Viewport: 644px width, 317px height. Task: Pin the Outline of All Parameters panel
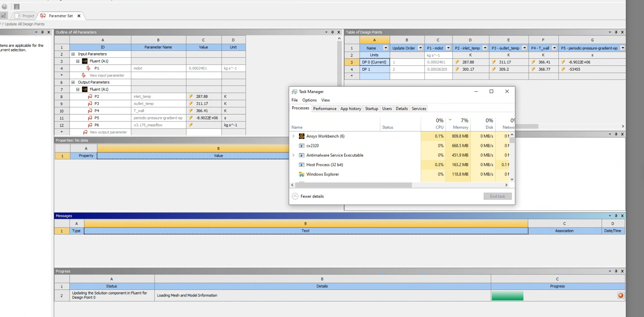pyautogui.click(x=332, y=32)
